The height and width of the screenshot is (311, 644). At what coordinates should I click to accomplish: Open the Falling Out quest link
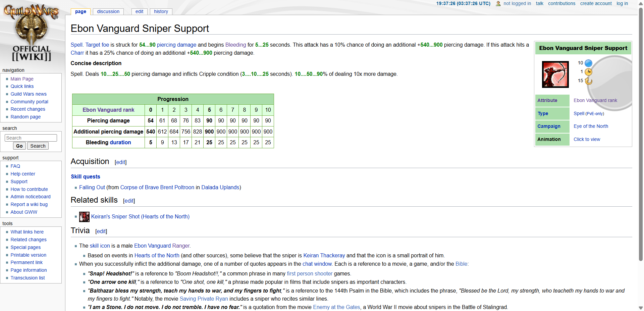click(92, 187)
